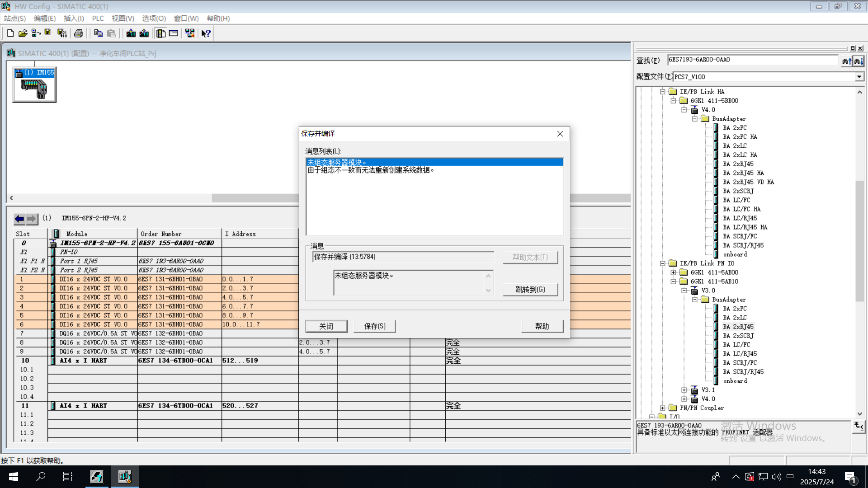Open the 视图(V) menu
868x488 pixels.
click(x=123, y=19)
